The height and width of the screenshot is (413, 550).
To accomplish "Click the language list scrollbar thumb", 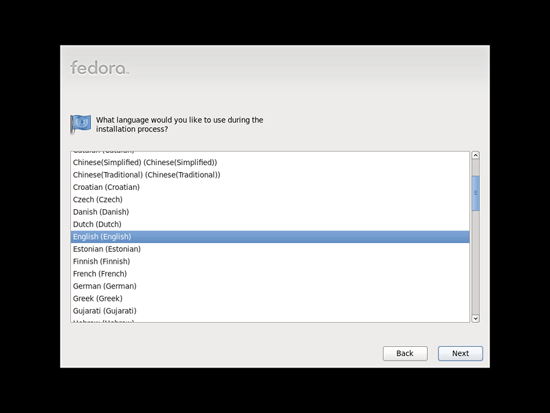I will tap(476, 193).
